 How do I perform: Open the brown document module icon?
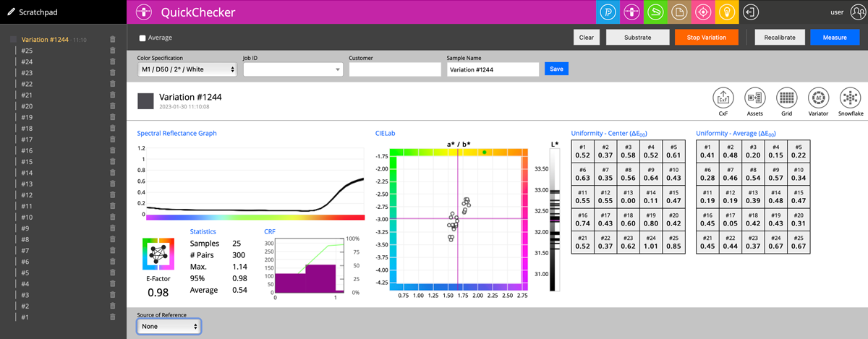[679, 12]
